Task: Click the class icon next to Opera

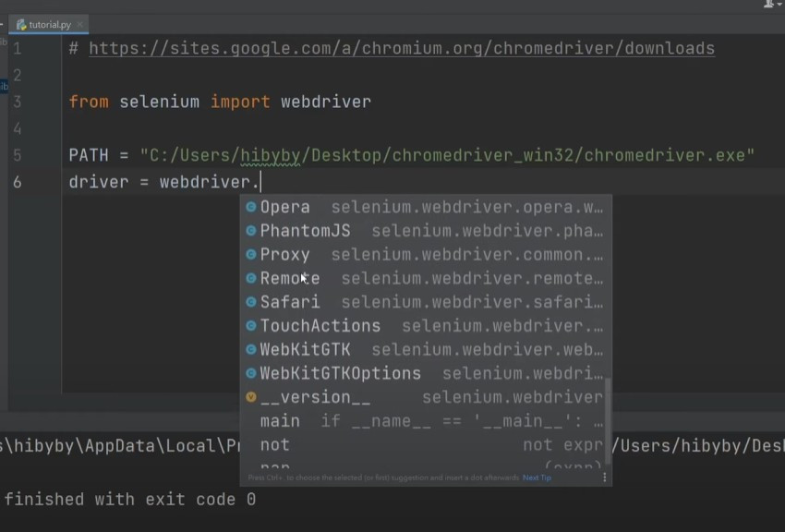Action: pos(251,207)
